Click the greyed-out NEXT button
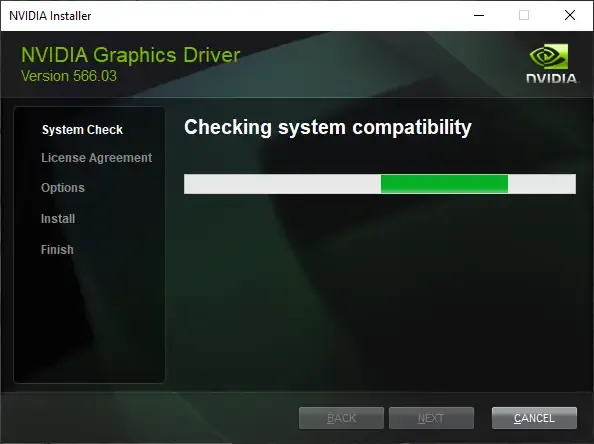 coord(431,418)
